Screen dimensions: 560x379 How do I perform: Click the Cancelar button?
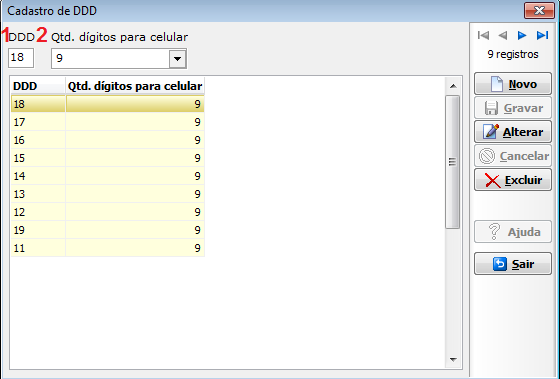(513, 156)
